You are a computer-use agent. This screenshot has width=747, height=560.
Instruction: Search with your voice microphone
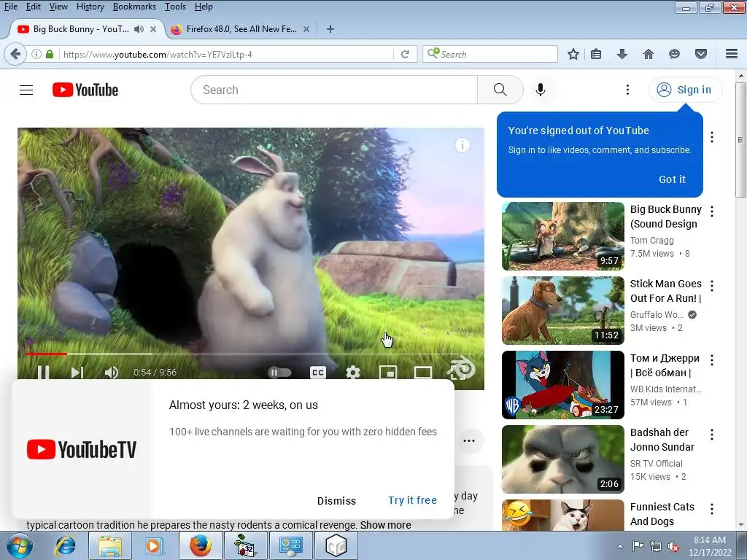point(541,90)
